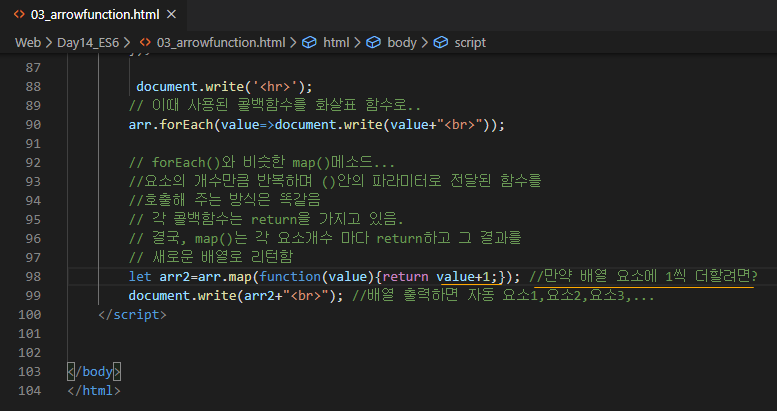Click the return comment on line 95
This screenshot has height=411, width=777.
click(x=266, y=220)
